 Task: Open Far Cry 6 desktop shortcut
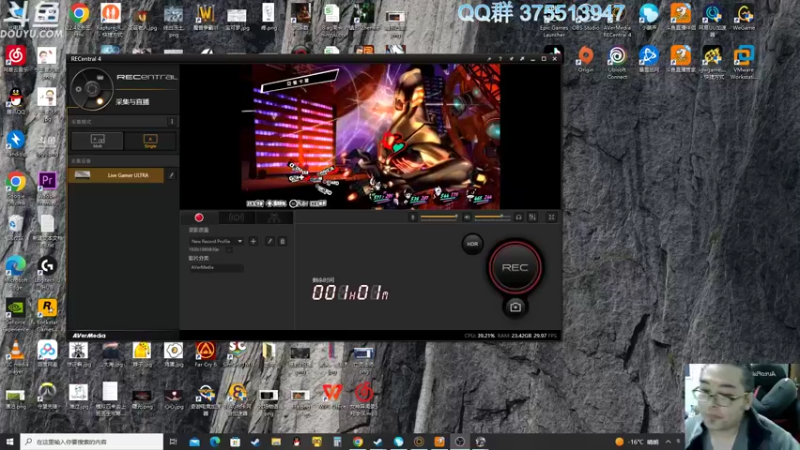tap(205, 354)
